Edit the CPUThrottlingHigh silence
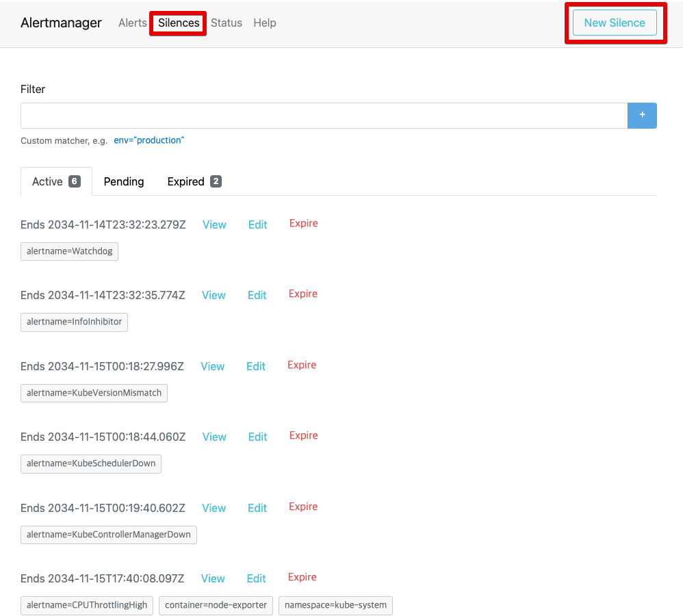The height and width of the screenshot is (616, 683). pyautogui.click(x=257, y=578)
